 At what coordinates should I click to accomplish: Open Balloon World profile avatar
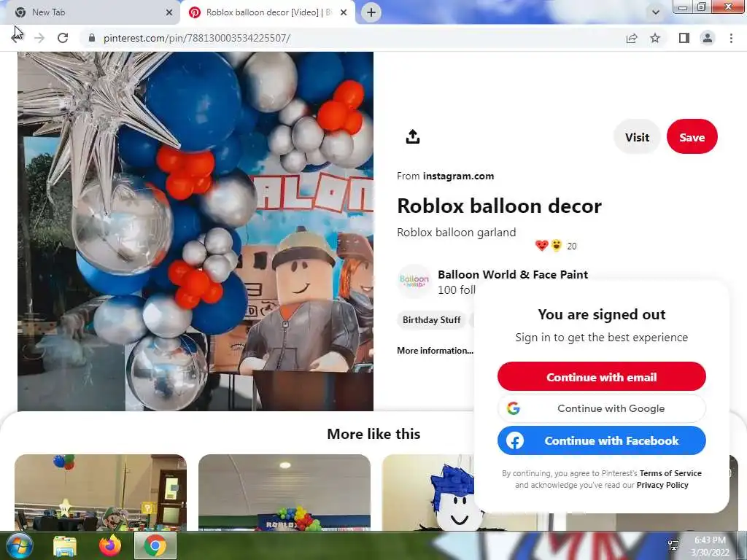coord(414,281)
